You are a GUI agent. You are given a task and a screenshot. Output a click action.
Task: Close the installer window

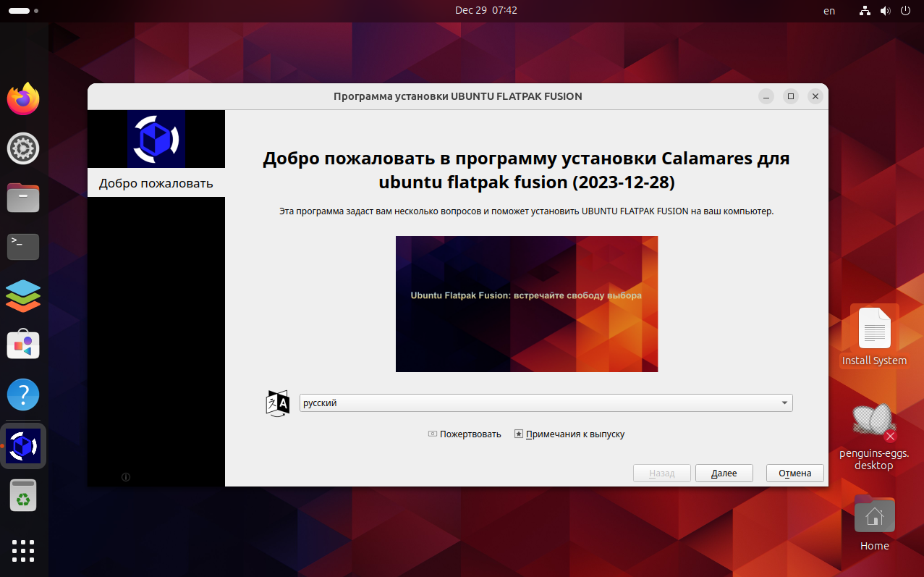(815, 96)
